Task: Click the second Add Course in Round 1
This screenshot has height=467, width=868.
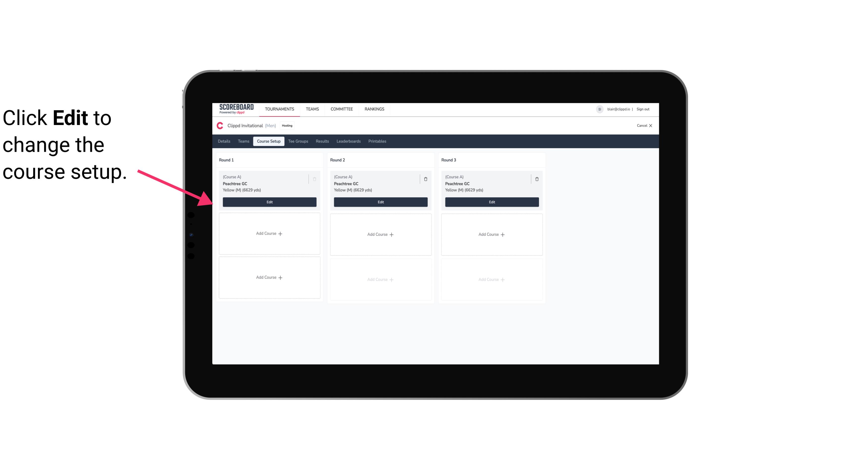Action: coord(269,277)
